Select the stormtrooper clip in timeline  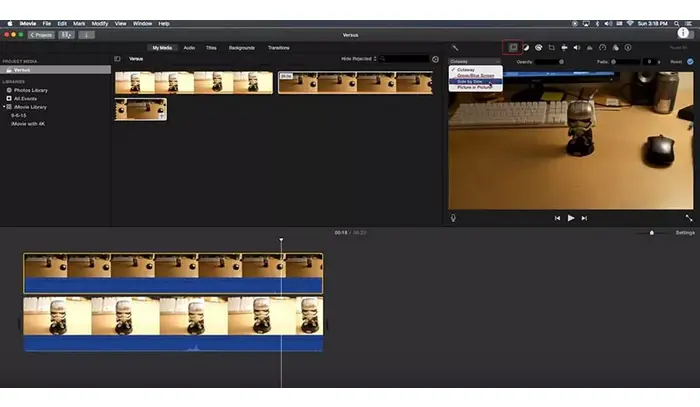[x=173, y=324]
